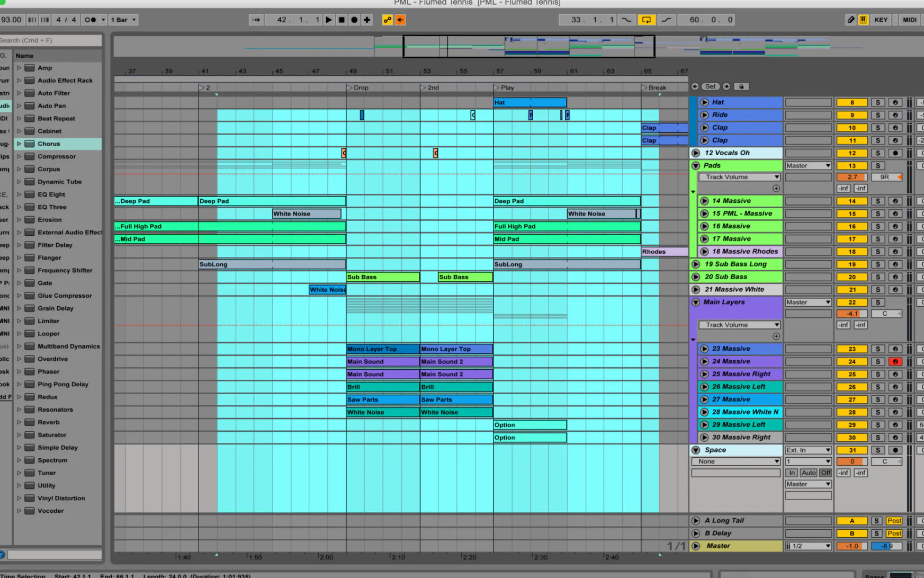Solo the Hat track

877,102
